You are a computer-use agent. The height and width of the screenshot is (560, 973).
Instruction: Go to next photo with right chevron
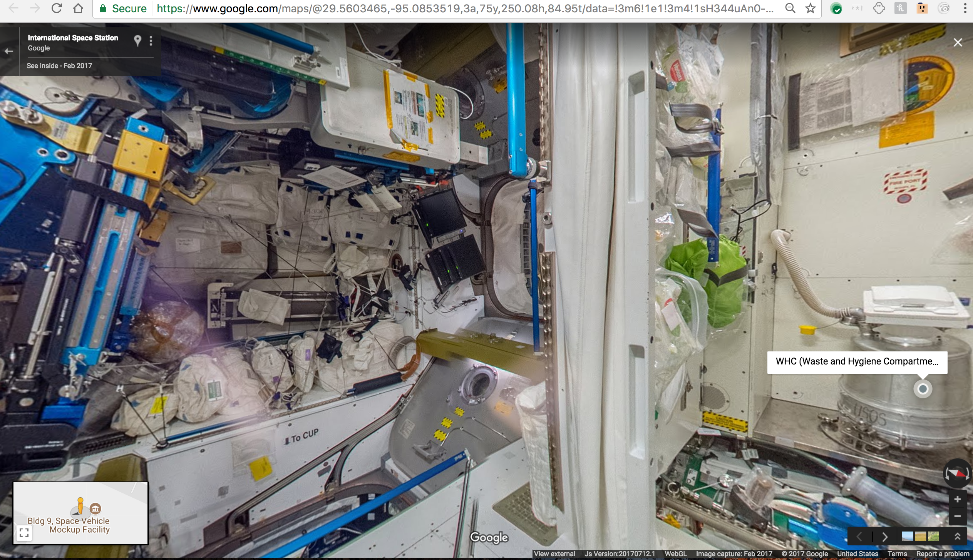click(x=885, y=537)
